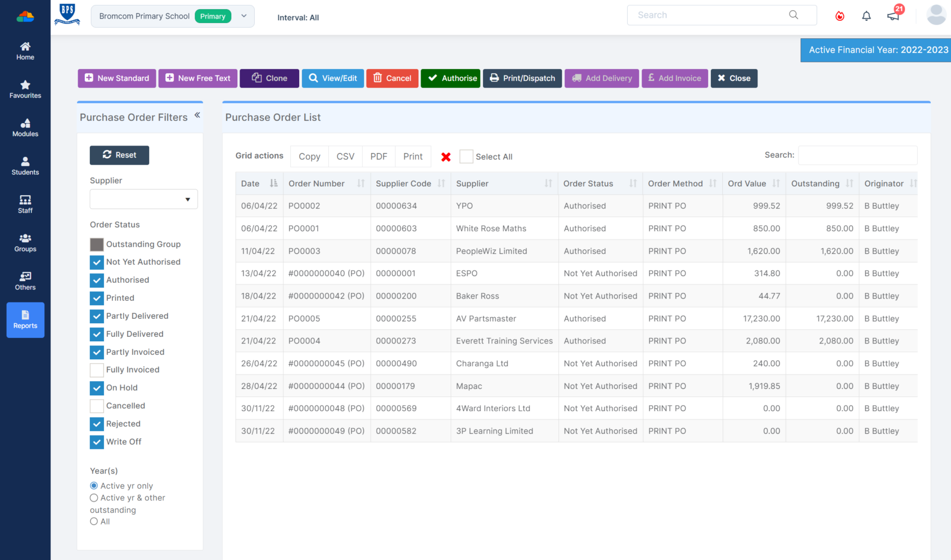Click the Bromcom cloud logo
951x560 pixels.
click(25, 17)
